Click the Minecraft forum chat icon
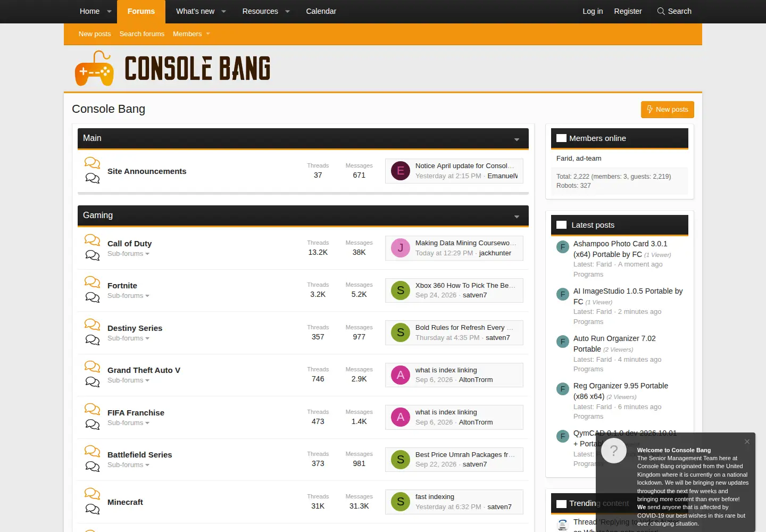 tap(92, 501)
